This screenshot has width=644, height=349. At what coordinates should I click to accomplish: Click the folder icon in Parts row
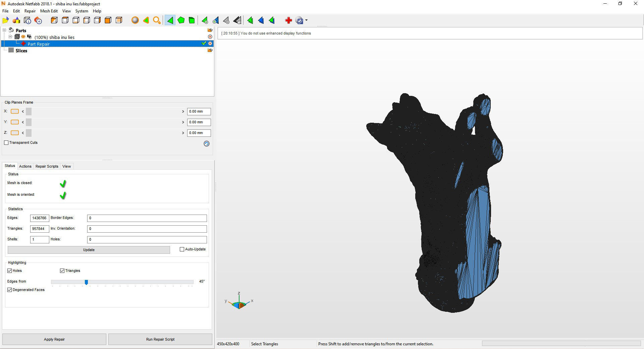(x=210, y=30)
